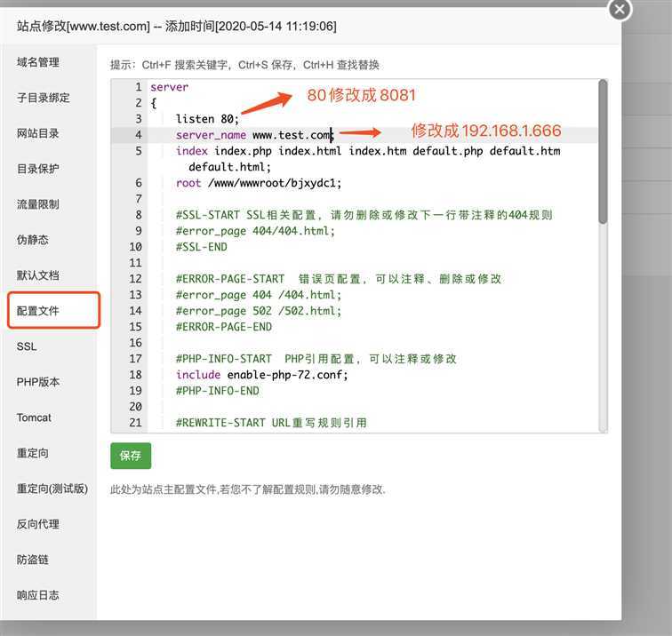Open the 域名管理 tab
Viewport: 672px width, 636px height.
(38, 62)
